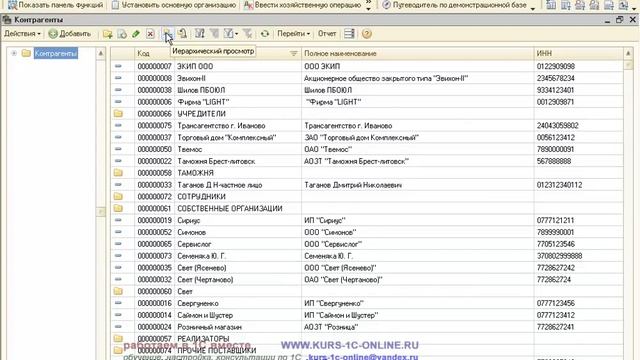Click the red X deletion mark icon
Screen dimensions: 640x360
[150, 34]
